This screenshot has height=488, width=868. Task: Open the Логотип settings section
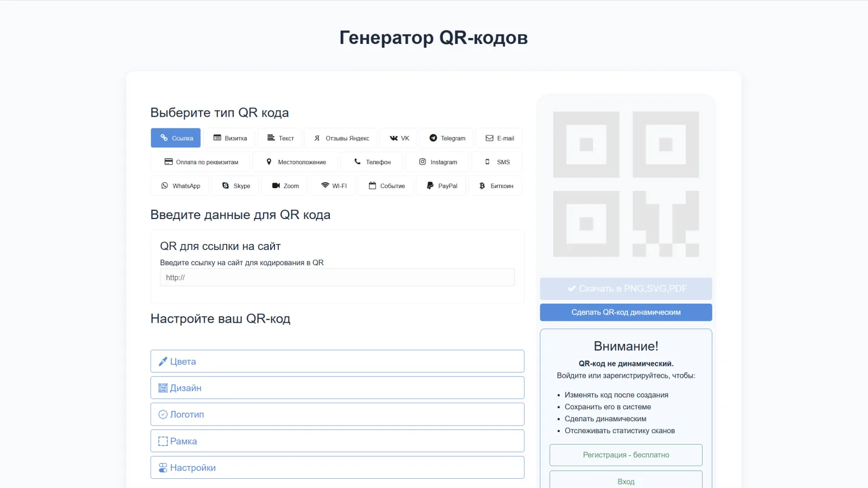coord(337,414)
